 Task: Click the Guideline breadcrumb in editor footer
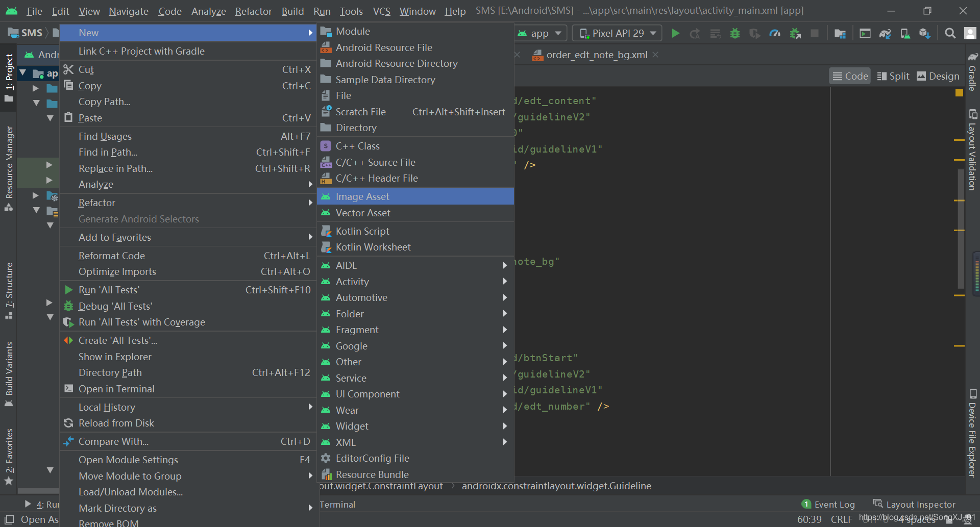coord(556,486)
